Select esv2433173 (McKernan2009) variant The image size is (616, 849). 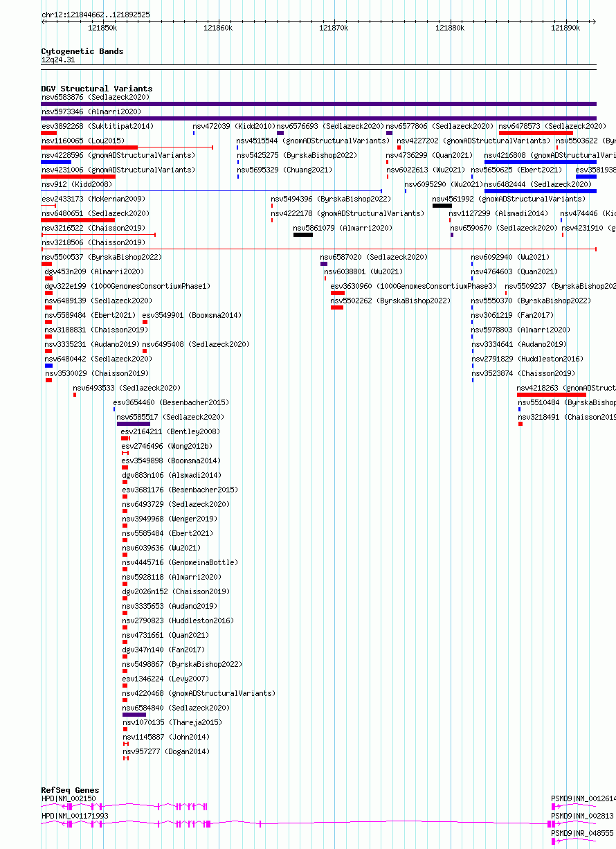tap(93, 199)
